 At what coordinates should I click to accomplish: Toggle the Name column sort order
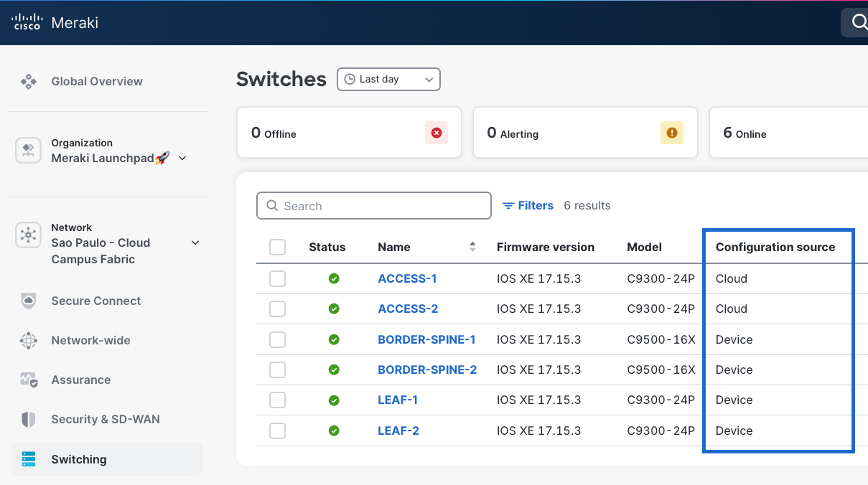(472, 247)
